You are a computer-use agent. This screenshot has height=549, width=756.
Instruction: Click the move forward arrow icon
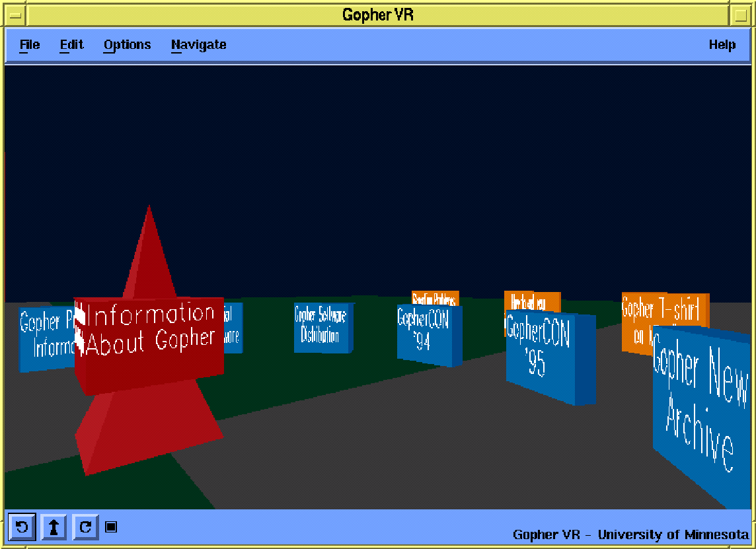pos(54,527)
